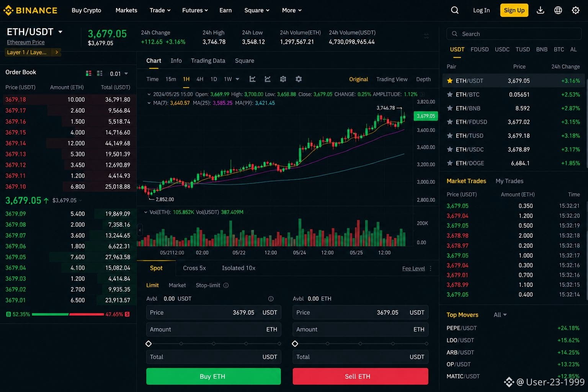Select the Cross 5x margin tab
This screenshot has width=588, height=392.
[x=194, y=268]
